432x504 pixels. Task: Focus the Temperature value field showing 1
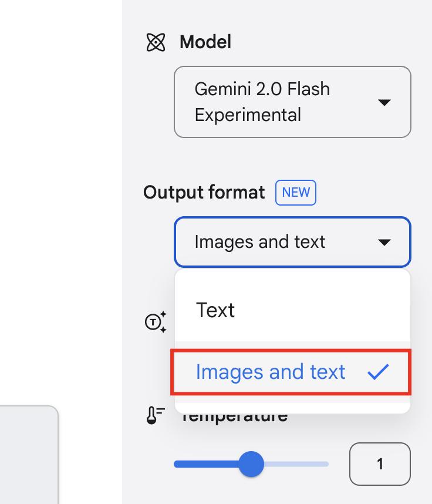pyautogui.click(x=380, y=464)
